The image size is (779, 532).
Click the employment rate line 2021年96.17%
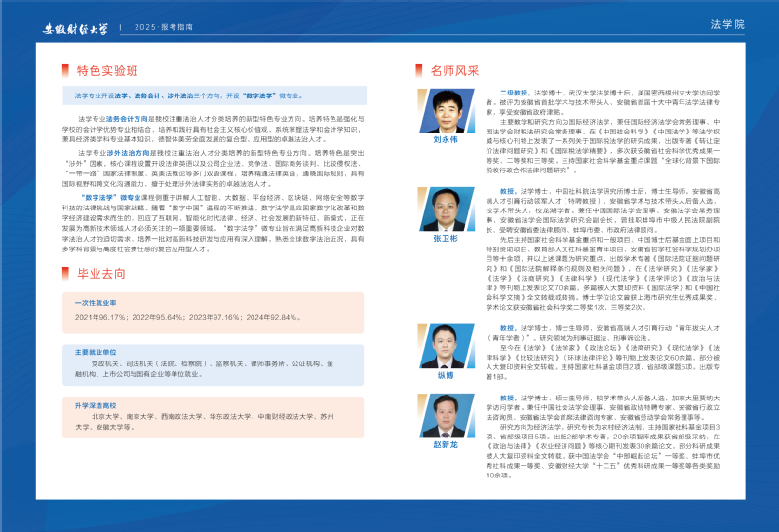[x=188, y=317]
